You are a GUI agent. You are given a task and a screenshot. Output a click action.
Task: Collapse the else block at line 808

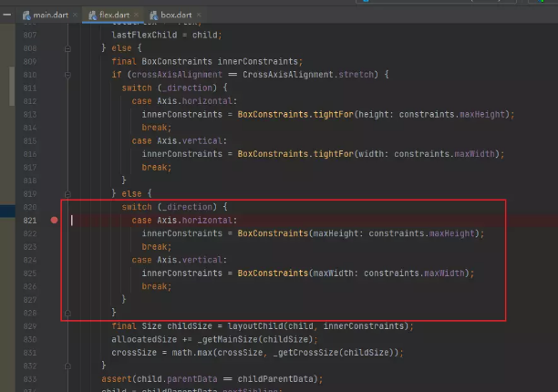point(68,47)
